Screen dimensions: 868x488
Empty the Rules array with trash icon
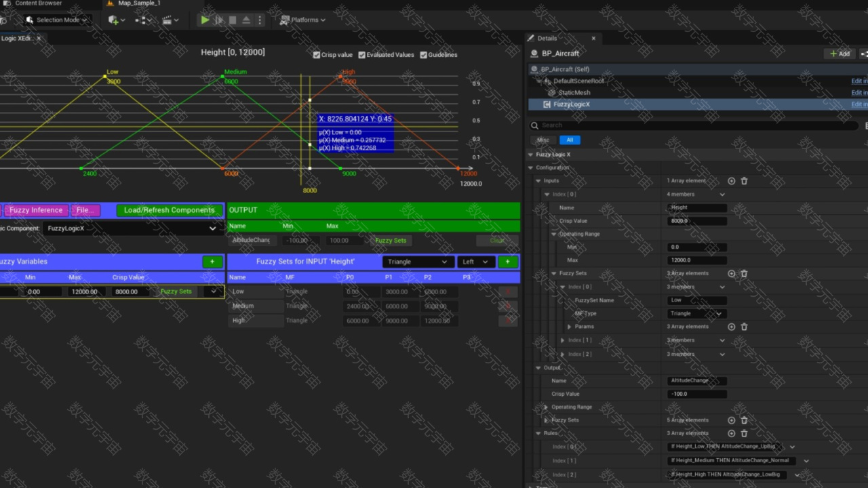point(744,433)
